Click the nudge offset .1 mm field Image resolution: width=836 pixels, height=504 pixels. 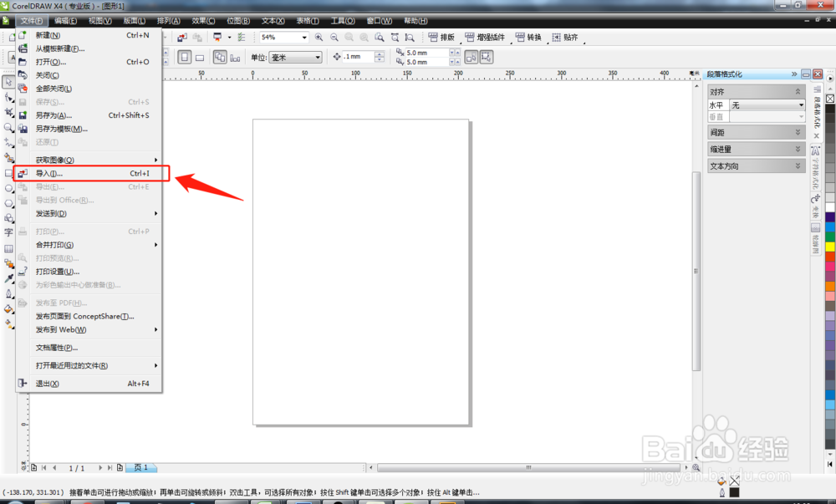point(359,57)
